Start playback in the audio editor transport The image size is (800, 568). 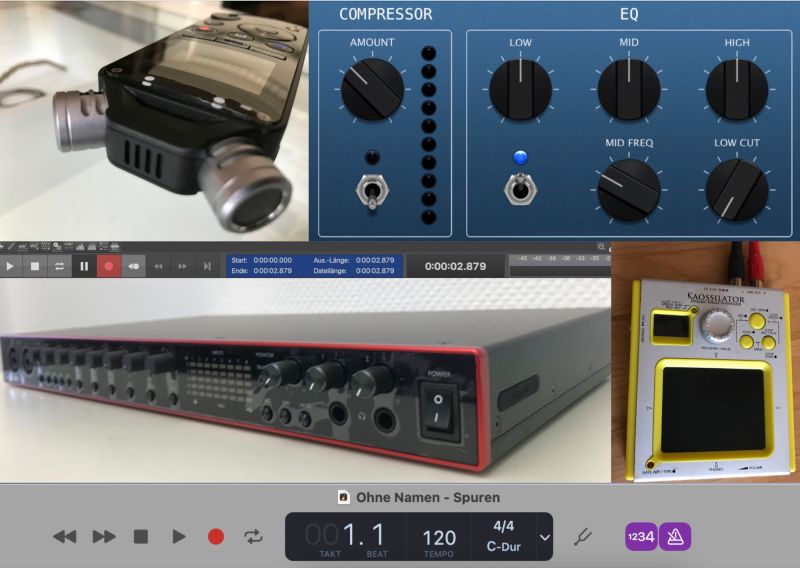10,266
